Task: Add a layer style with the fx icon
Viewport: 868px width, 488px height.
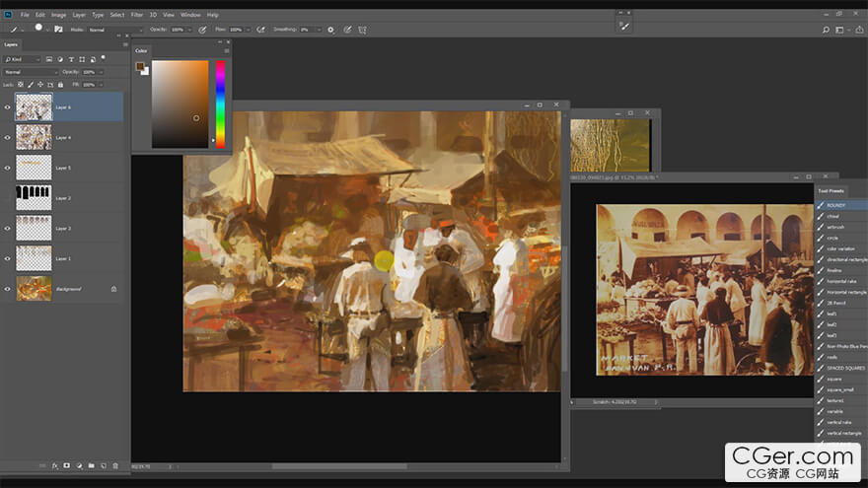Action: pos(55,464)
